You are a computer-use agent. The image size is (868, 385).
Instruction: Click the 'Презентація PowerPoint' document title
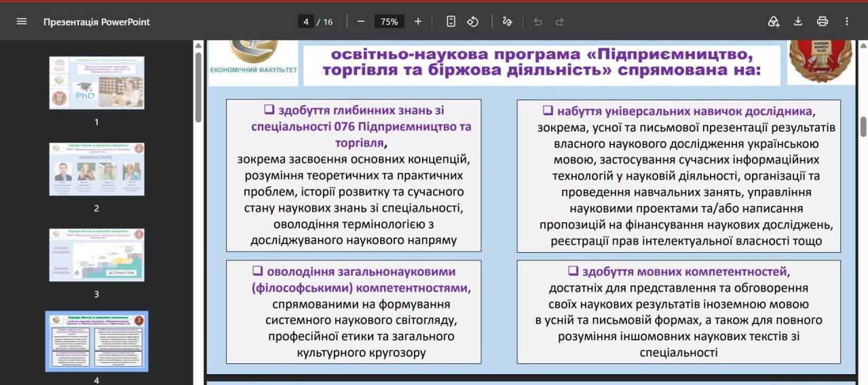tap(96, 22)
